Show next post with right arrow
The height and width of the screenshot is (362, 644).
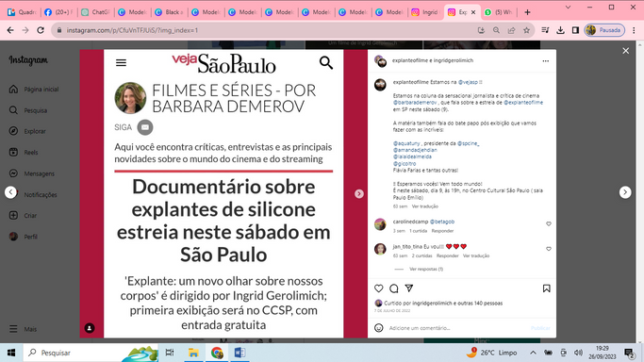pos(625,192)
